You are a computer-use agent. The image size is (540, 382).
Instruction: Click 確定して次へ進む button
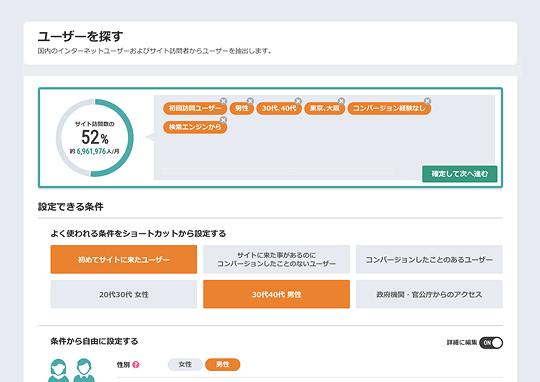[460, 174]
